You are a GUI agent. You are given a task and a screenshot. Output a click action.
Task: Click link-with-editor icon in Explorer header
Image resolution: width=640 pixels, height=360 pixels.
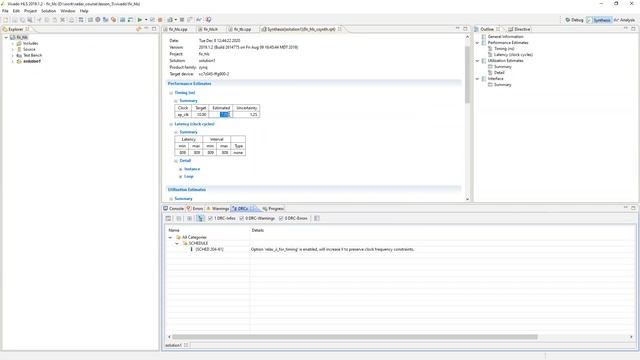pos(139,29)
